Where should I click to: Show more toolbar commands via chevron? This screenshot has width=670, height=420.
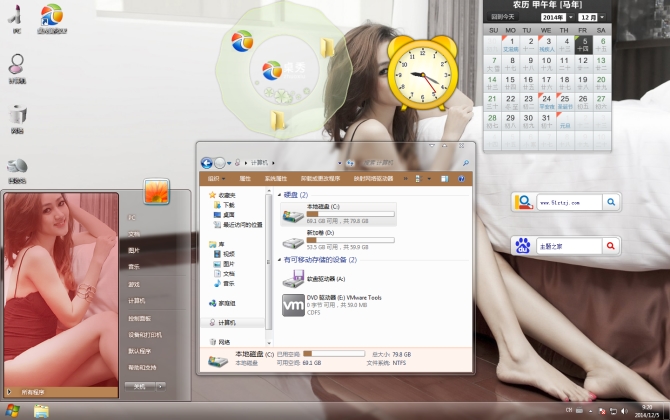405,179
